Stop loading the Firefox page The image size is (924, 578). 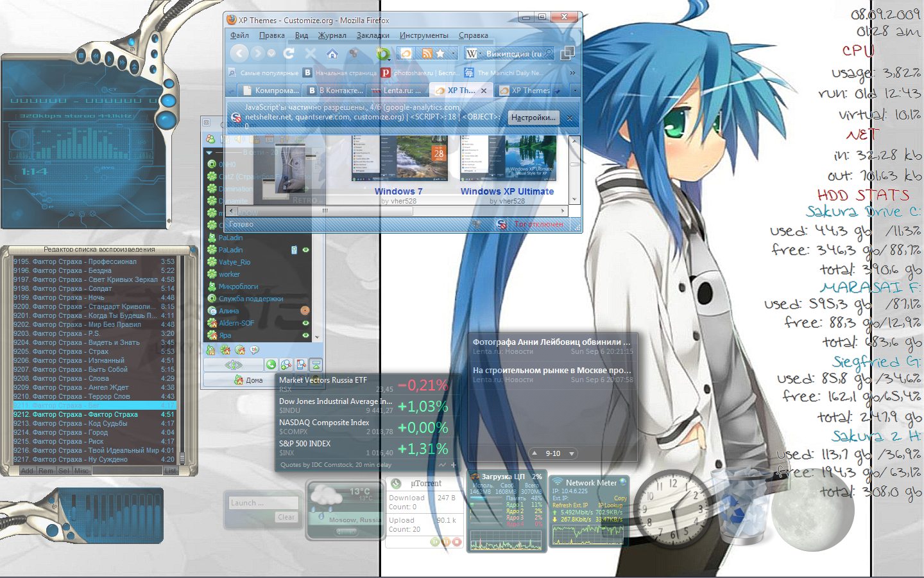311,53
